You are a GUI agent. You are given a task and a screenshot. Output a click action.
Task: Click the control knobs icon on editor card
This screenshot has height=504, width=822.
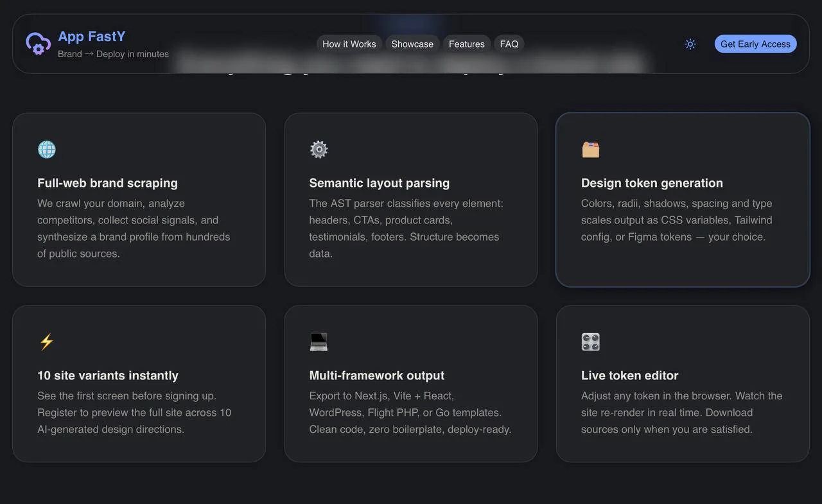point(591,342)
